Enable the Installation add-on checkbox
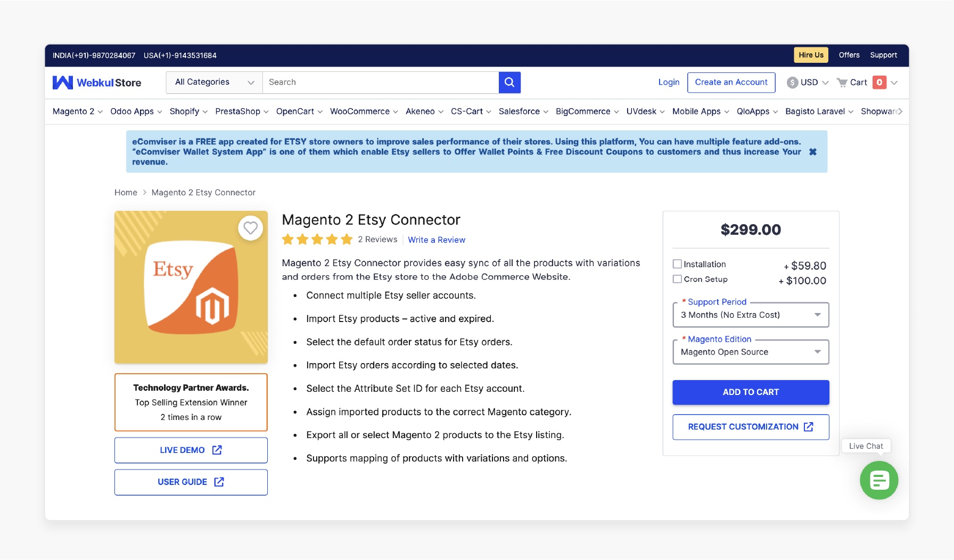 click(x=677, y=264)
